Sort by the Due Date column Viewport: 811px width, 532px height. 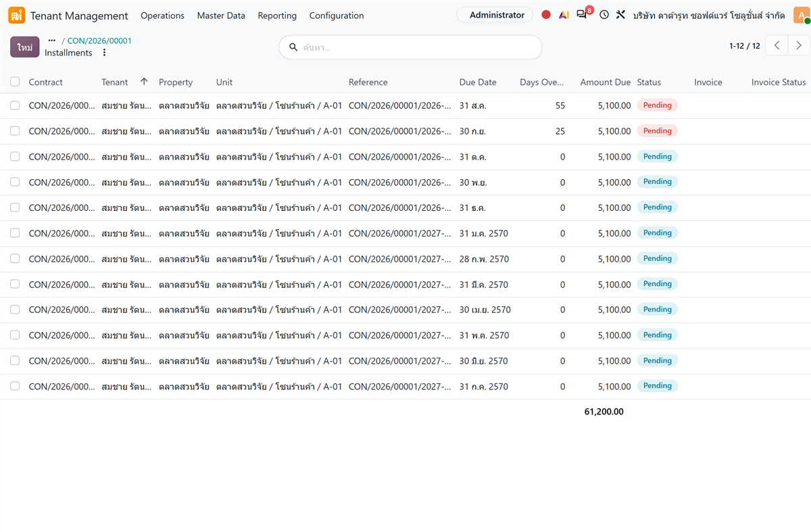(478, 82)
